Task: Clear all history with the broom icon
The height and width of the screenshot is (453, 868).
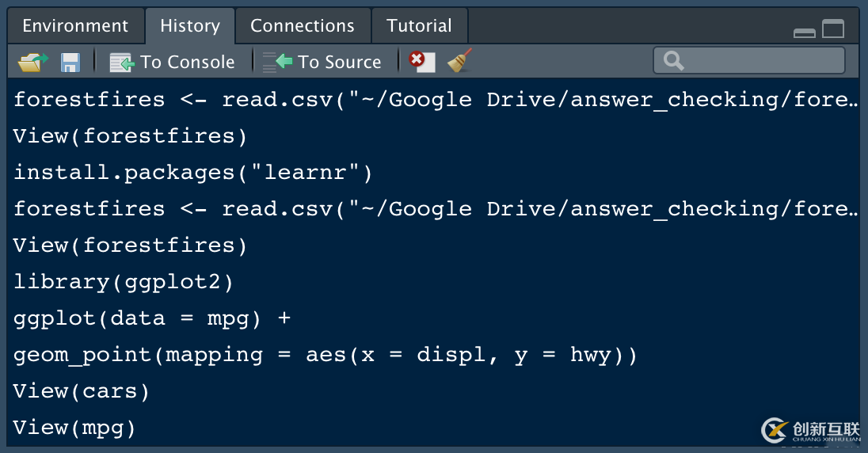Action: 459,61
